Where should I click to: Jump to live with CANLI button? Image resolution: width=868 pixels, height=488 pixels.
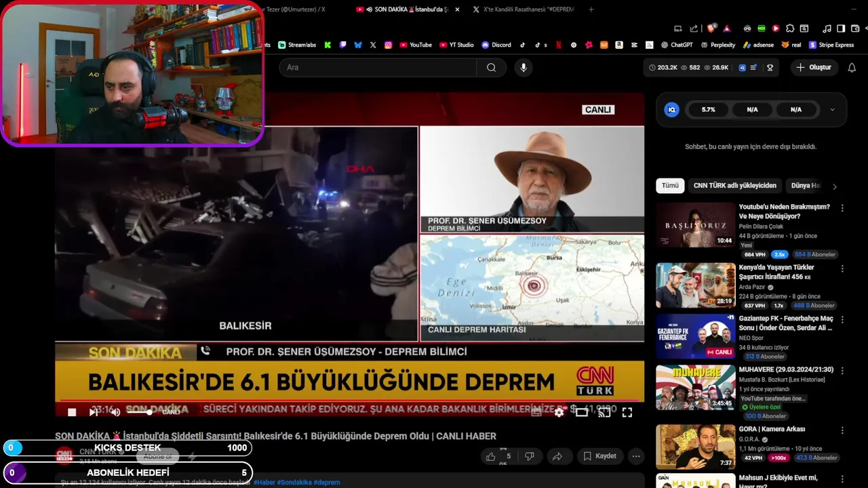tap(171, 412)
